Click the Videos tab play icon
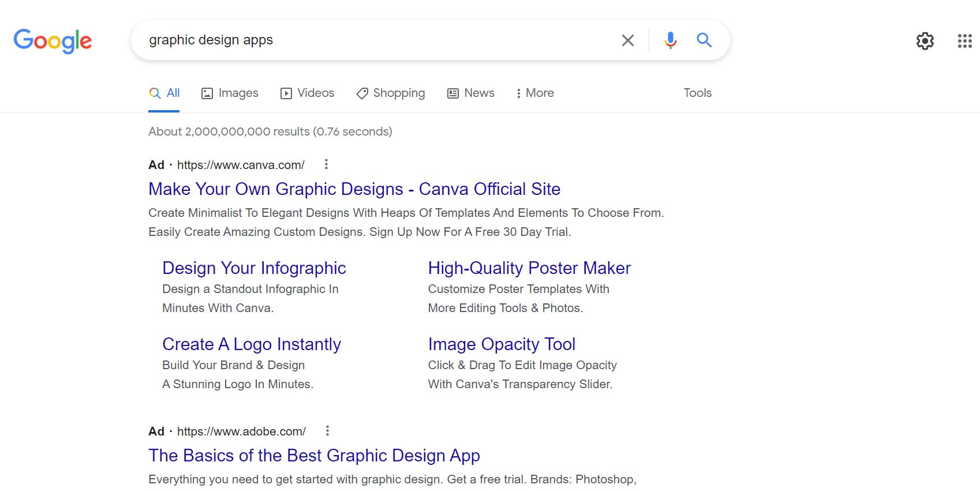The width and height of the screenshot is (980, 492). [x=286, y=93]
